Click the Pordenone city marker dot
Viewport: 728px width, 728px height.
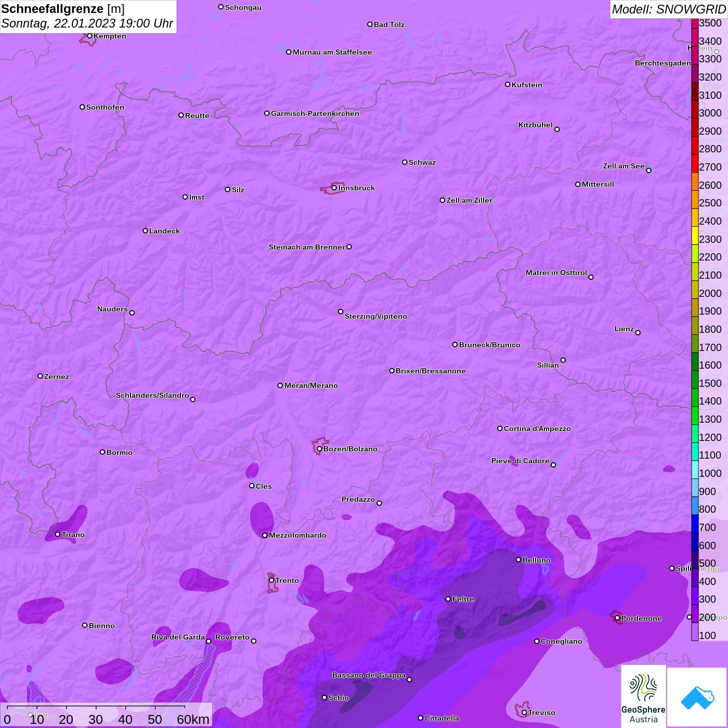coord(617,618)
